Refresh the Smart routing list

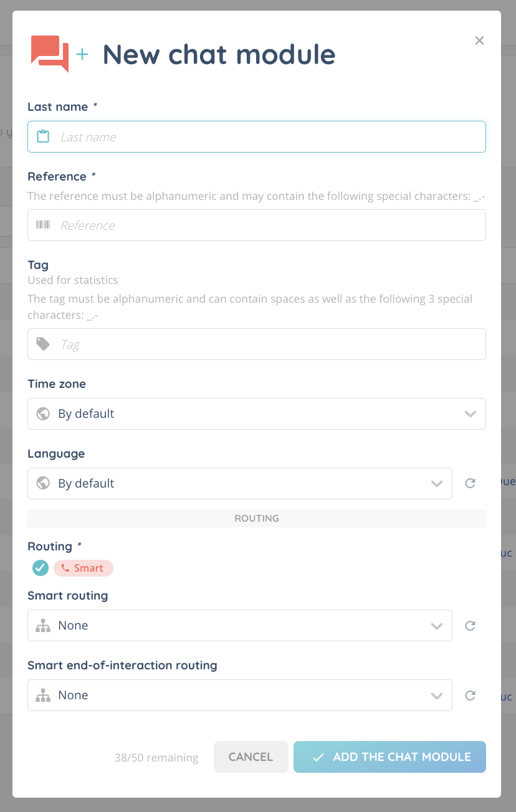471,626
